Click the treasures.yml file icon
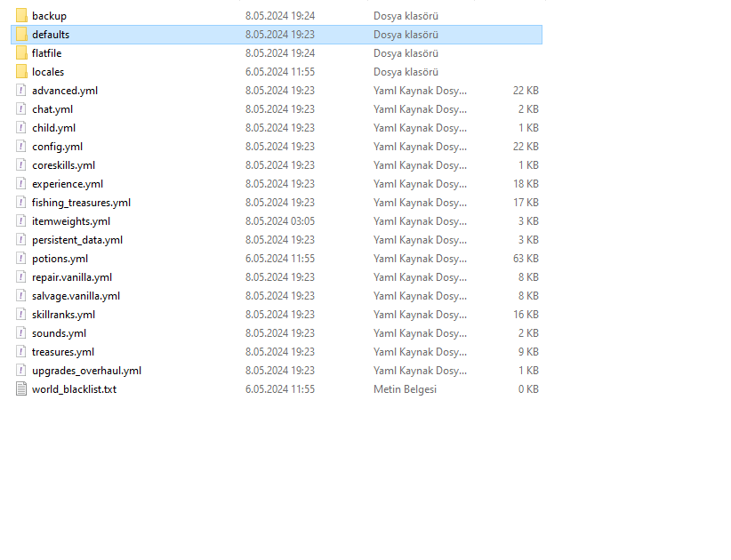 click(x=21, y=351)
